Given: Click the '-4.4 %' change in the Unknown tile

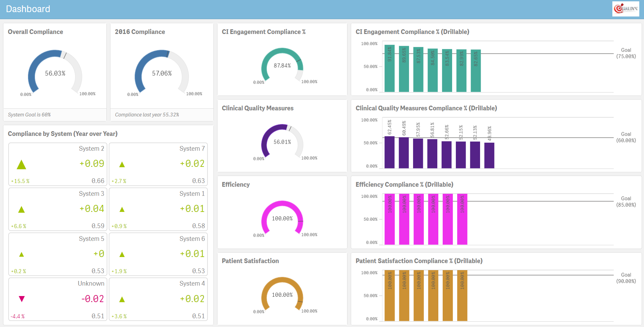Looking at the screenshot, I should [x=18, y=316].
